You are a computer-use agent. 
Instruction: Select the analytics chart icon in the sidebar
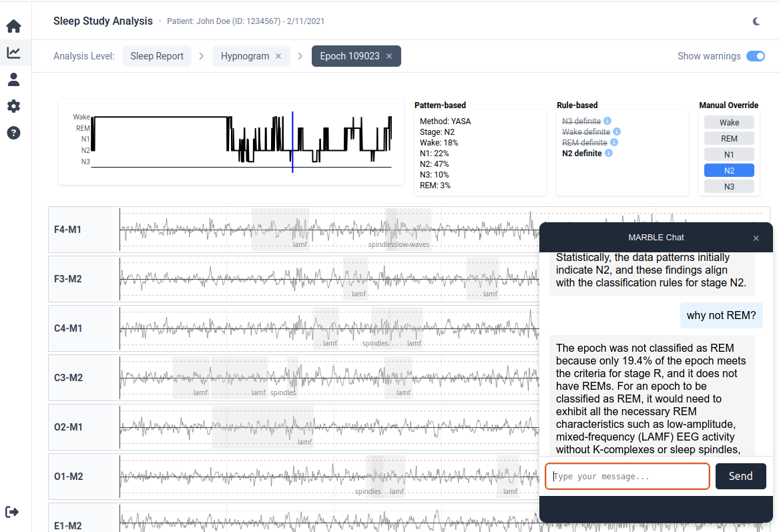13,53
